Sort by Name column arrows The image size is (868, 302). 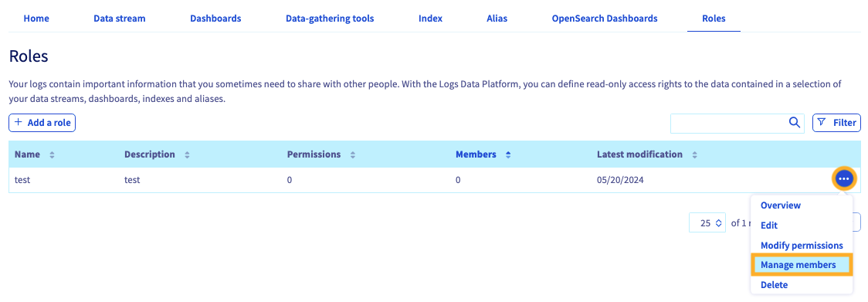point(52,155)
